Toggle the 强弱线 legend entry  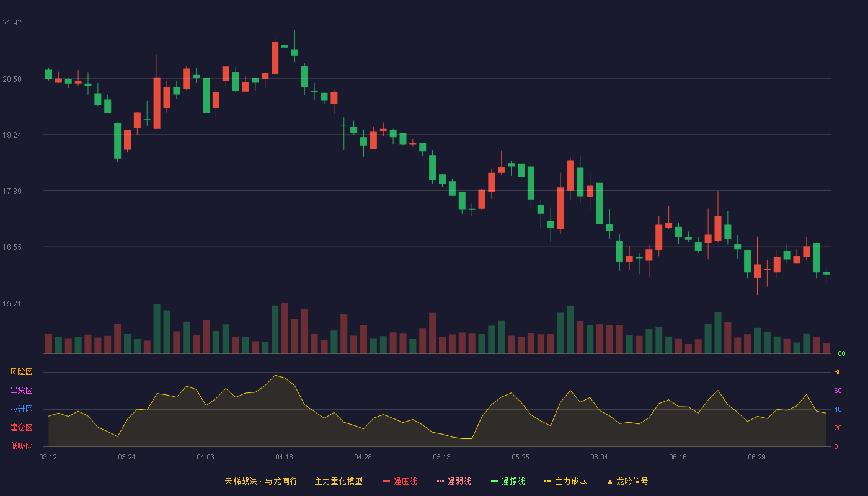coord(454,481)
